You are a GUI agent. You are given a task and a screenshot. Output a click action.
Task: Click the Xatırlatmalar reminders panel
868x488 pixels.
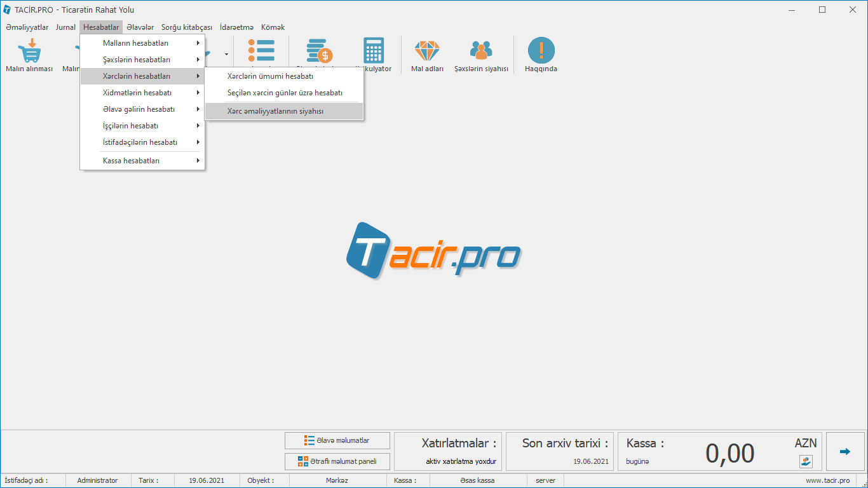(449, 452)
